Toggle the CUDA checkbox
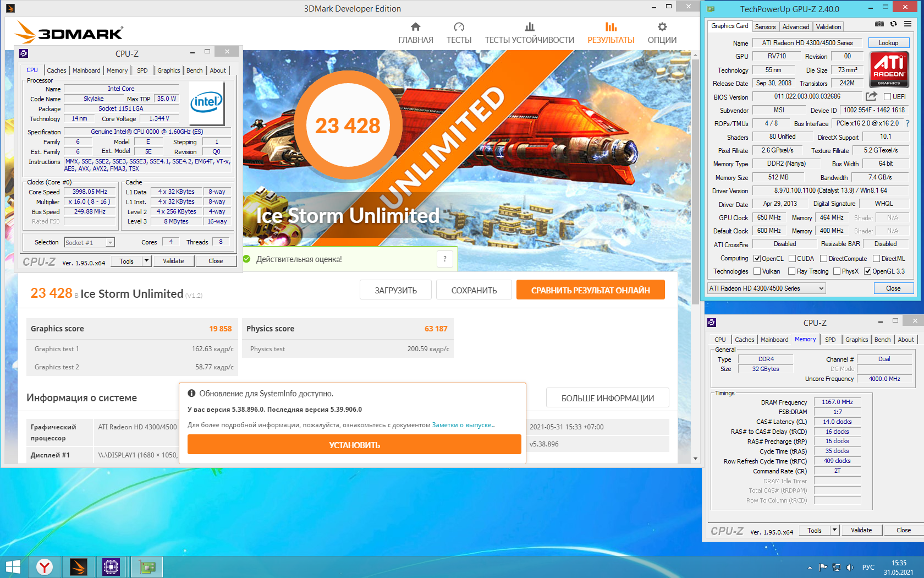The height and width of the screenshot is (578, 924). coord(793,259)
